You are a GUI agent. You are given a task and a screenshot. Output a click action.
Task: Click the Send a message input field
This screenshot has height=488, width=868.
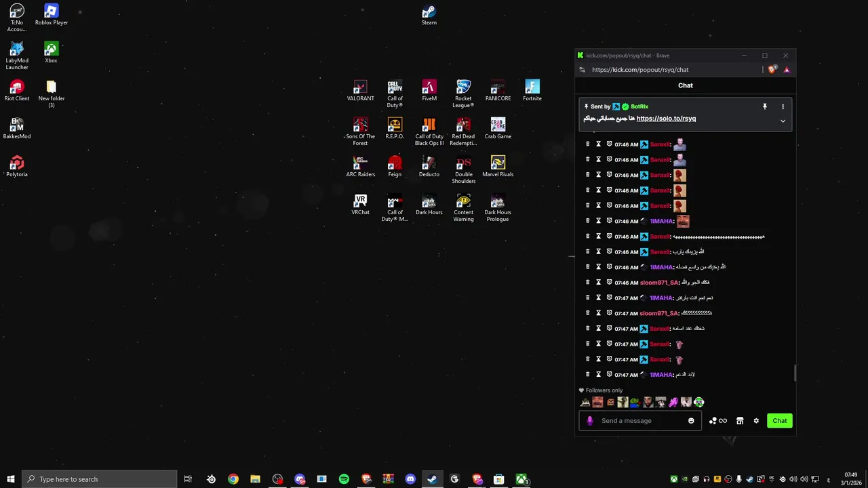coord(640,421)
